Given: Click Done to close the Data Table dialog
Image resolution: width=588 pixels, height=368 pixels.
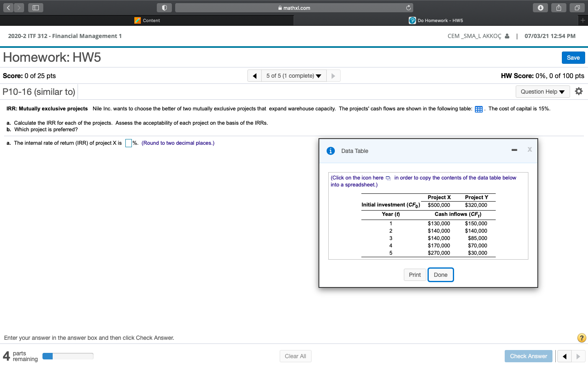Looking at the screenshot, I should [x=441, y=274].
